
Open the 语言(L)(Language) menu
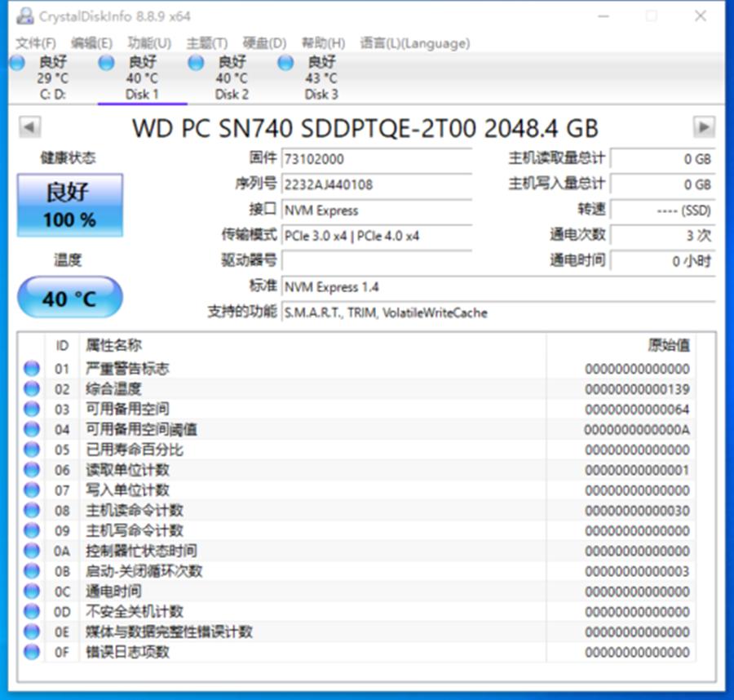414,43
